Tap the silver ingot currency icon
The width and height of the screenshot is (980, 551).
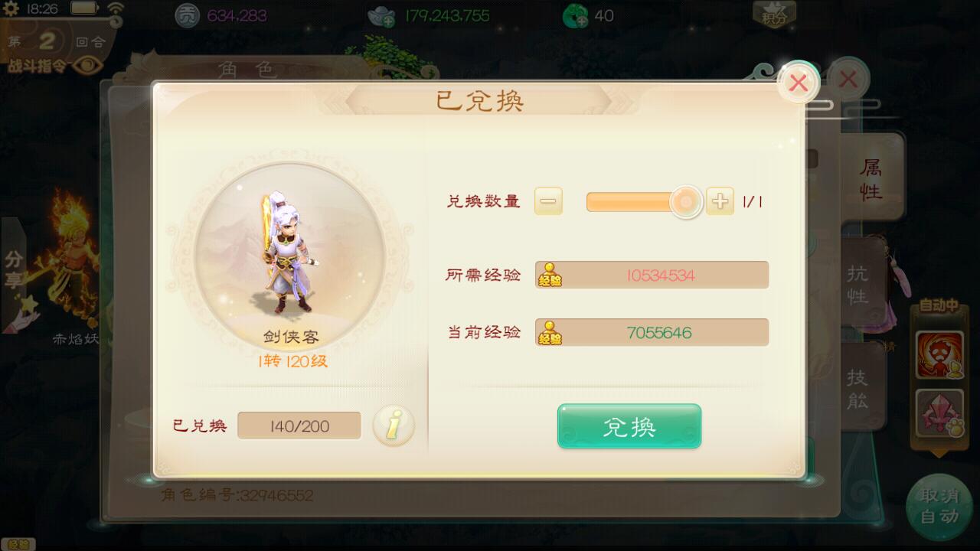pyautogui.click(x=381, y=16)
